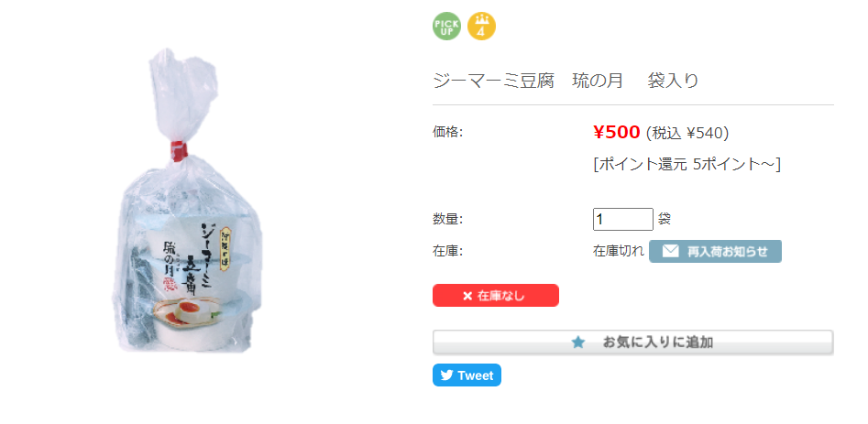This screenshot has height=424, width=868.
Task: Click the 在庫切れ stock status text
Action: click(619, 252)
